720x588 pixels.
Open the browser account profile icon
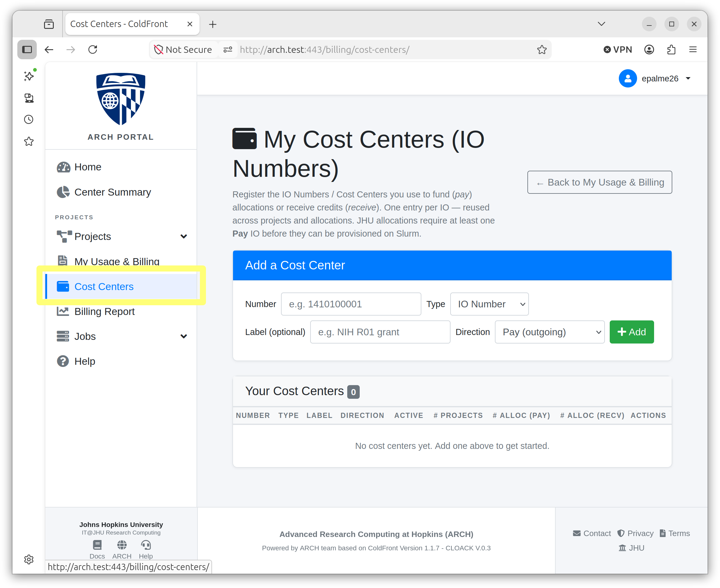[x=649, y=50]
